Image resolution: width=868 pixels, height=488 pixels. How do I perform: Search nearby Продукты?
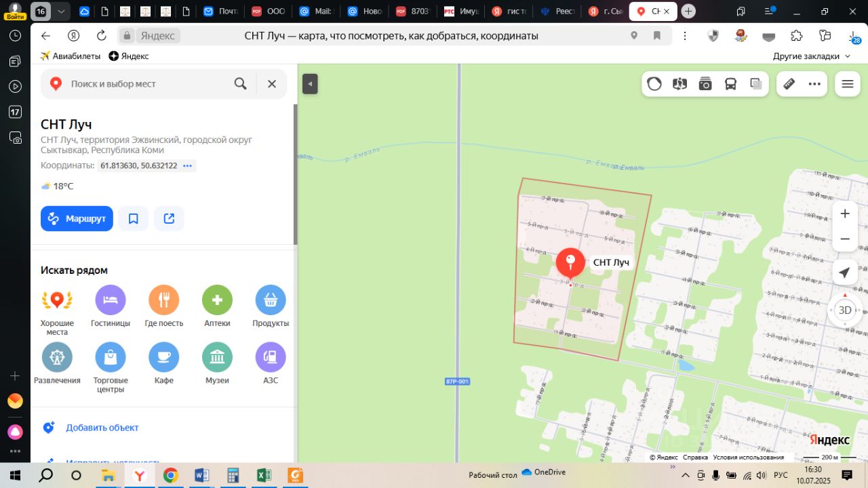271,306
